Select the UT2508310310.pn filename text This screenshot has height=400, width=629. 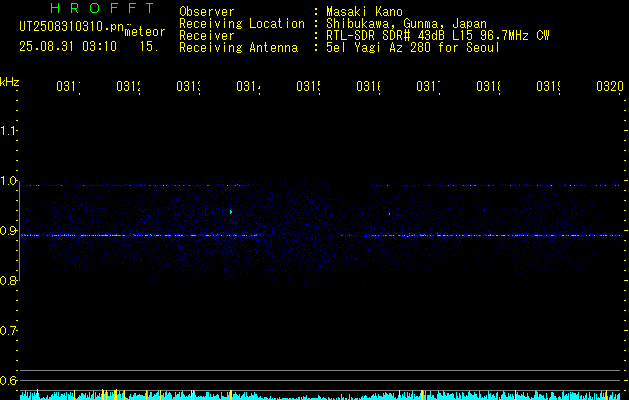pos(71,27)
